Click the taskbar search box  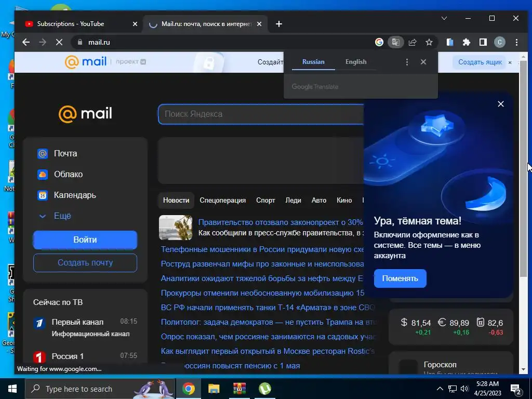coord(100,389)
